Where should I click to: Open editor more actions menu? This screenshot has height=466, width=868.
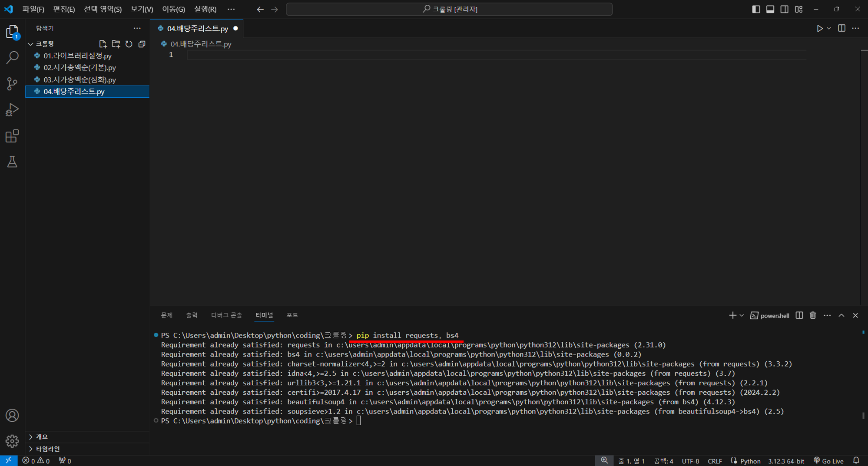855,29
